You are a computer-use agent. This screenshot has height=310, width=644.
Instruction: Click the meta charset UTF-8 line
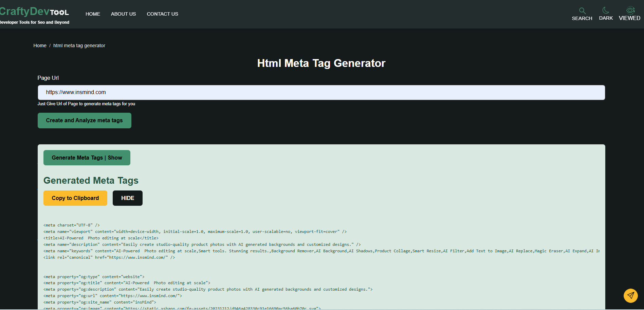point(72,225)
